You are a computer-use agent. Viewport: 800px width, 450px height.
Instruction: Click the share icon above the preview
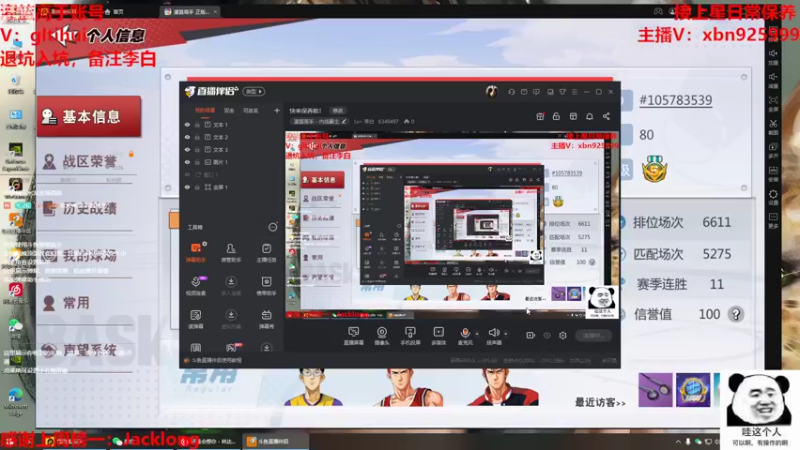tap(606, 116)
